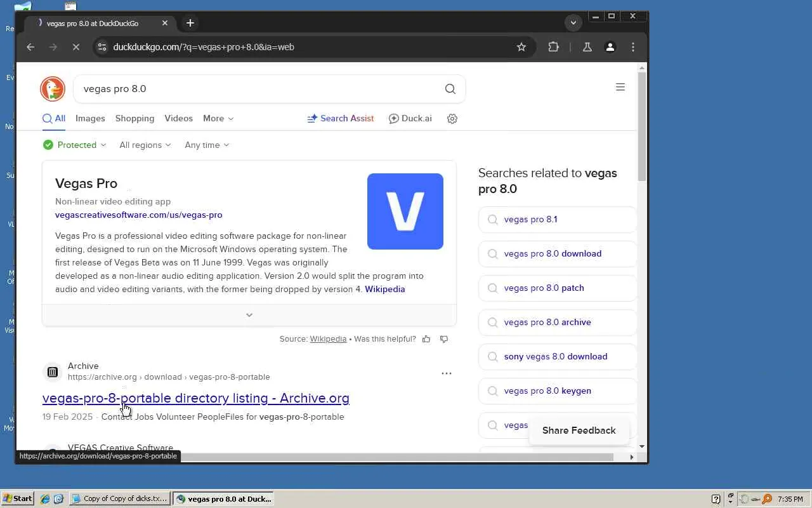812x508 pixels.
Task: Click the Source: Wikipedia link
Action: tap(328, 339)
